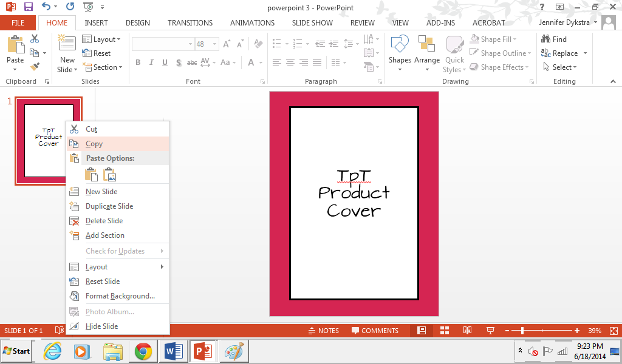
Task: Toggle Strikethrough formatting
Action: (192, 62)
